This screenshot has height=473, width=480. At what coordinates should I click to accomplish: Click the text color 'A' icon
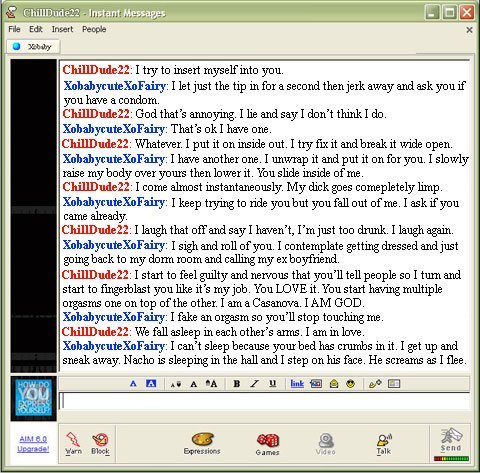coord(133,384)
